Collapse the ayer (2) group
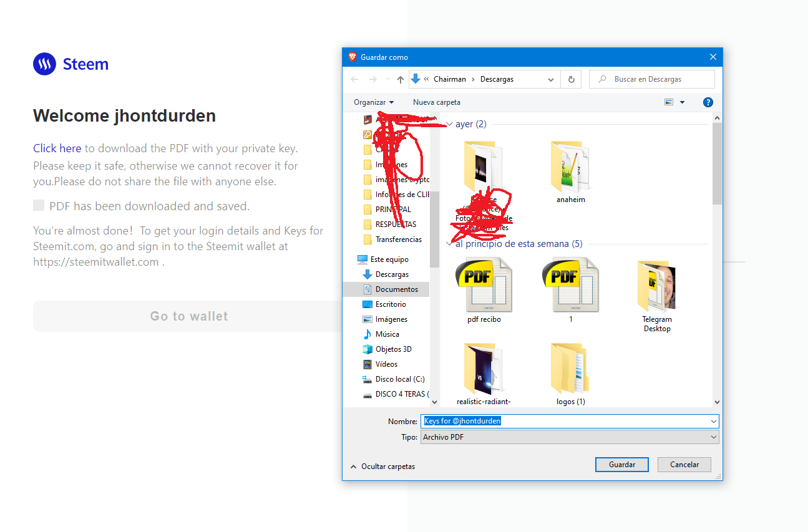 click(x=450, y=124)
